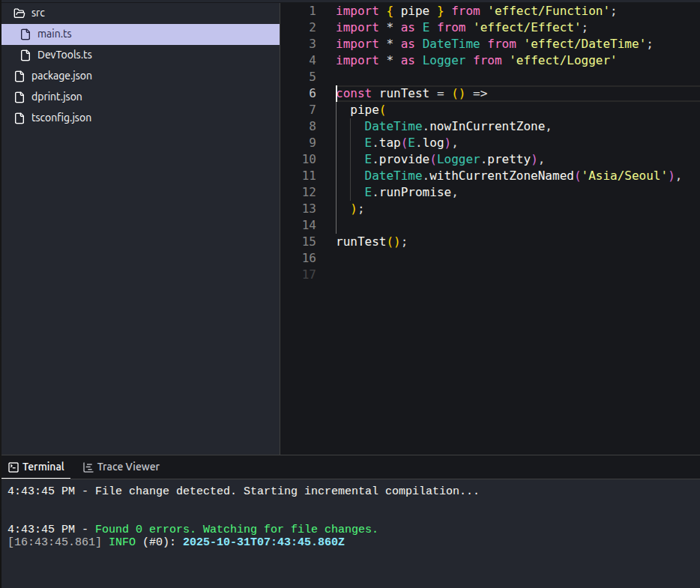The width and height of the screenshot is (700, 588).
Task: Click logged timestamp 2025-10-31T07:43:45.860Z
Action: pyautogui.click(x=263, y=542)
